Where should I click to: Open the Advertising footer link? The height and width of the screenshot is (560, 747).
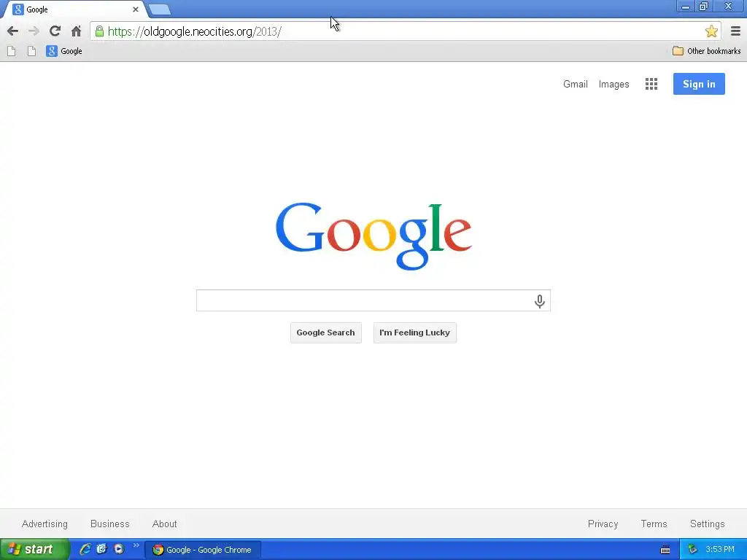tap(44, 524)
